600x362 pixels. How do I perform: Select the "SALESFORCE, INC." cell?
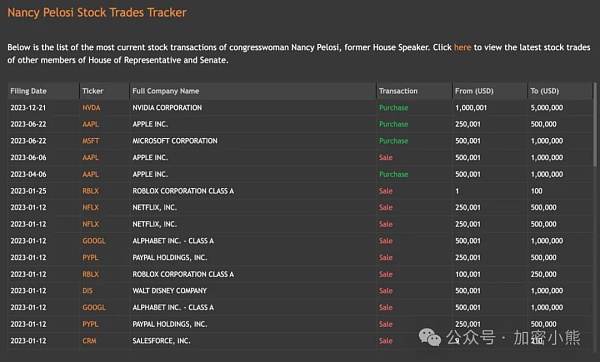(x=161, y=341)
